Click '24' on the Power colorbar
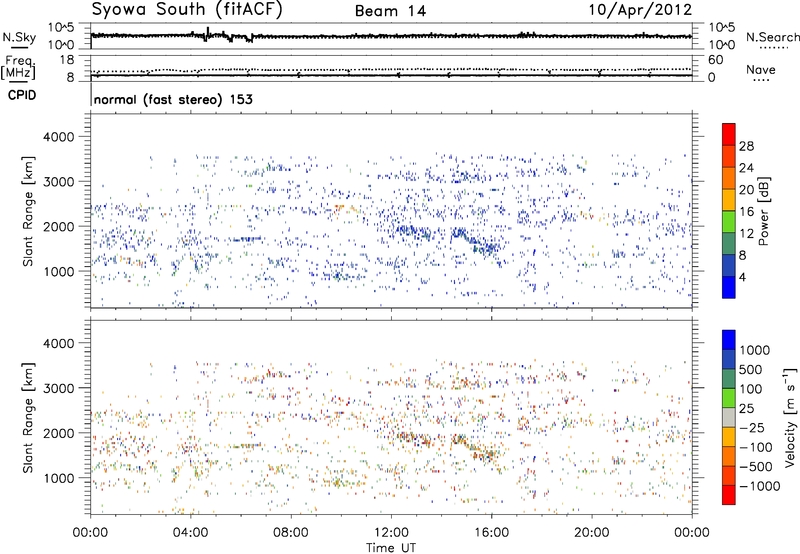This screenshot has width=800, height=554. click(x=746, y=168)
